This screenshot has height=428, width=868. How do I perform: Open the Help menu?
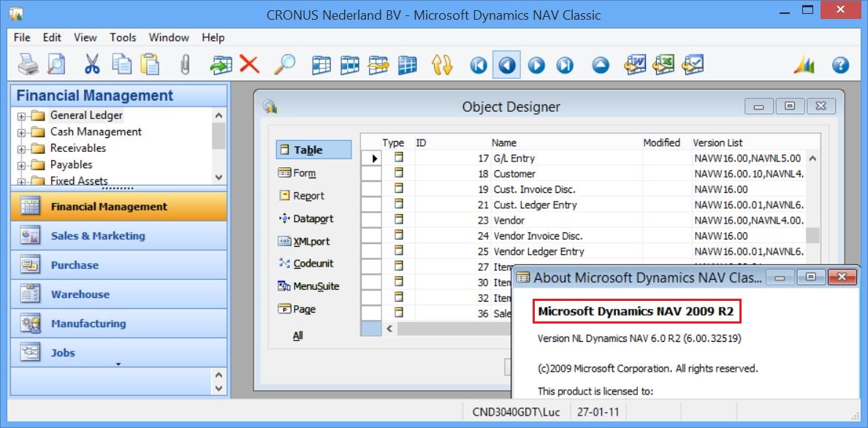coord(213,38)
